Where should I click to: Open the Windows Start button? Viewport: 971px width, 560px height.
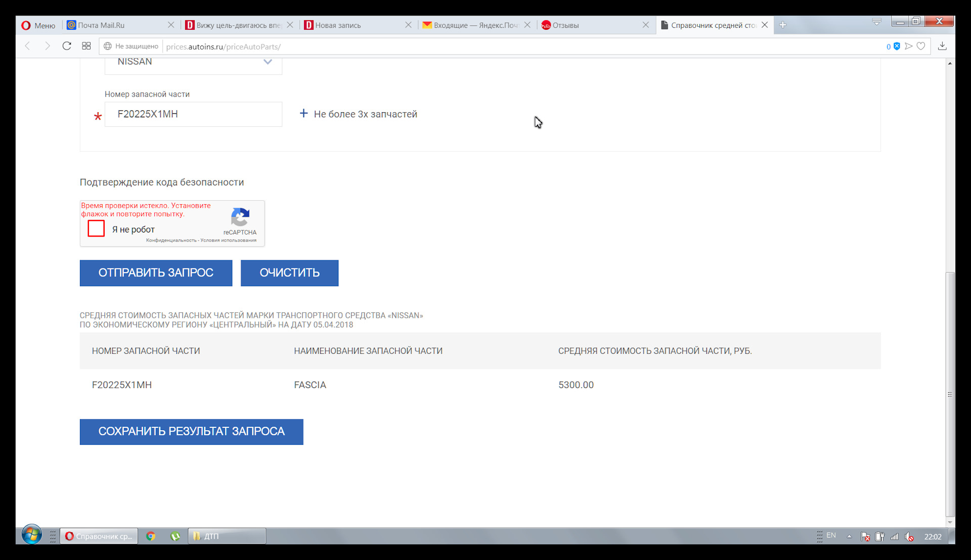(31, 535)
